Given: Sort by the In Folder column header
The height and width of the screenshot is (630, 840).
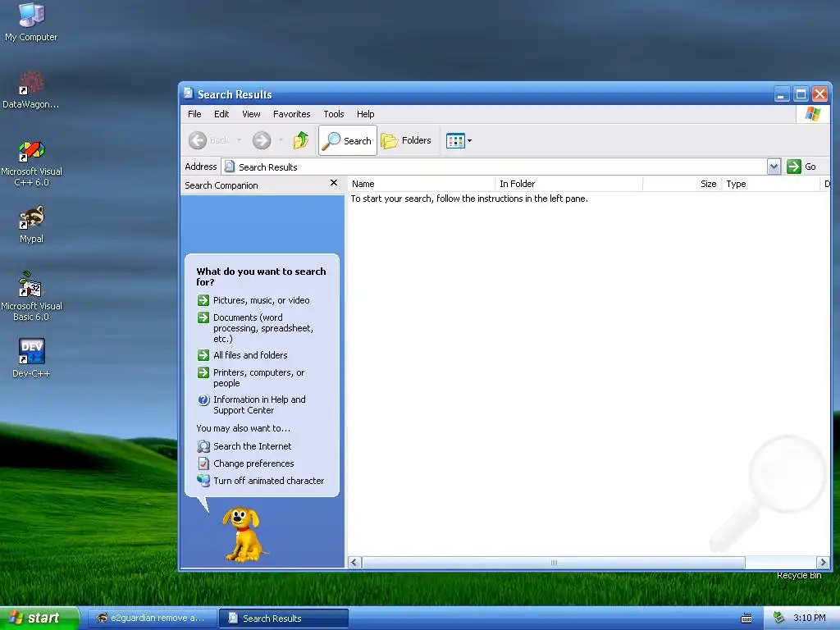Looking at the screenshot, I should point(569,184).
